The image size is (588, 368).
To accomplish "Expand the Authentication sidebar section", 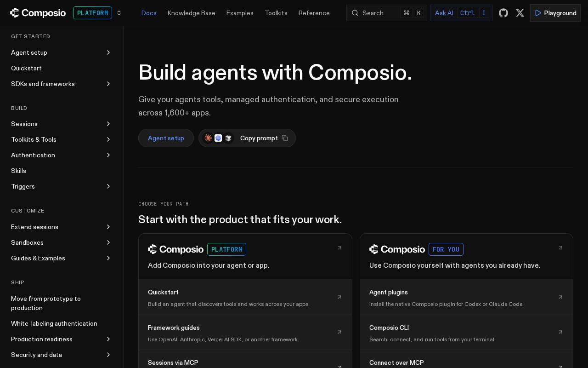I will [x=108, y=155].
